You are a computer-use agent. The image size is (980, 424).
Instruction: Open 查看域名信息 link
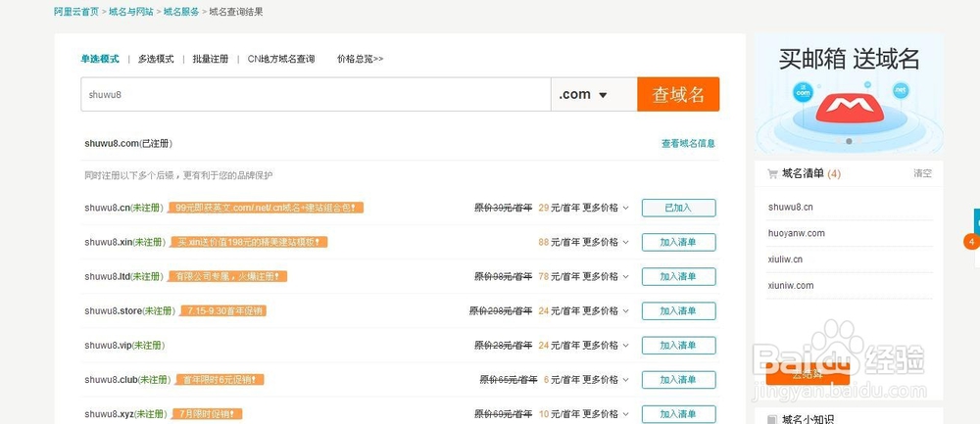click(688, 144)
